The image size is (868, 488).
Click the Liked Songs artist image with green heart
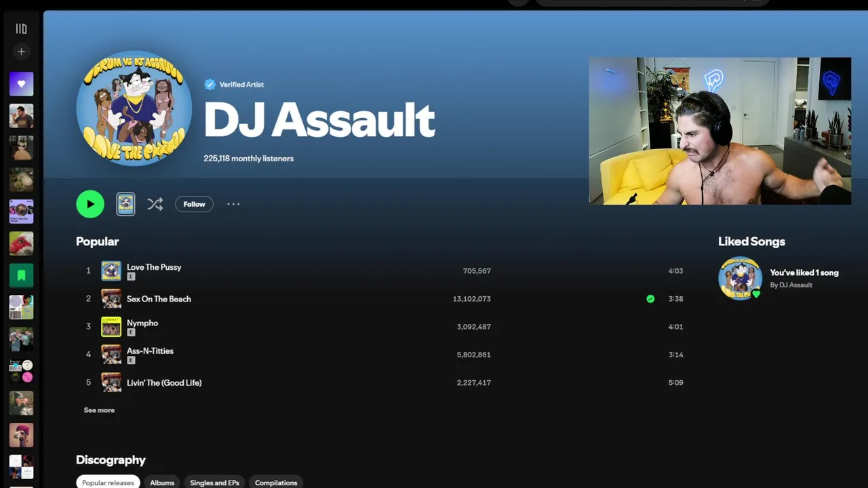(740, 278)
